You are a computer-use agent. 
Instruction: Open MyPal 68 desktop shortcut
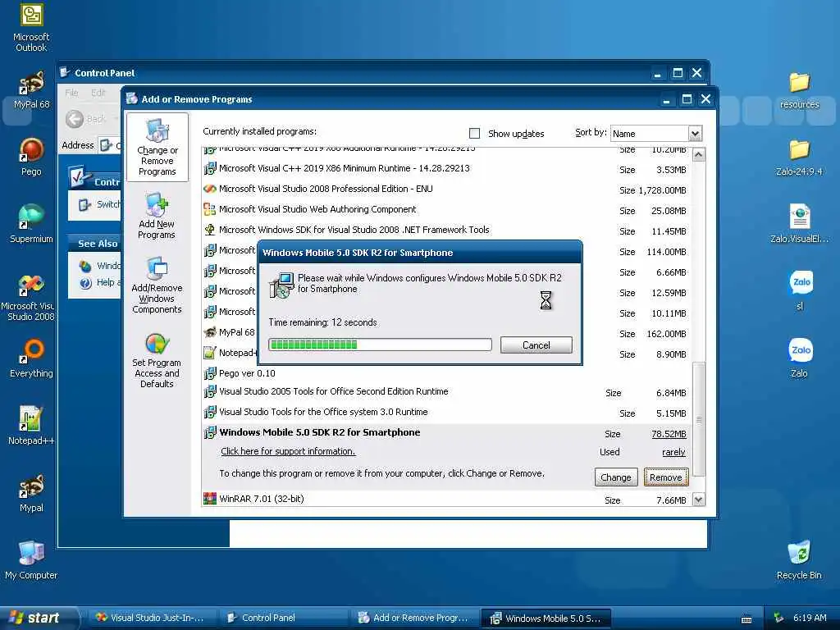click(31, 90)
